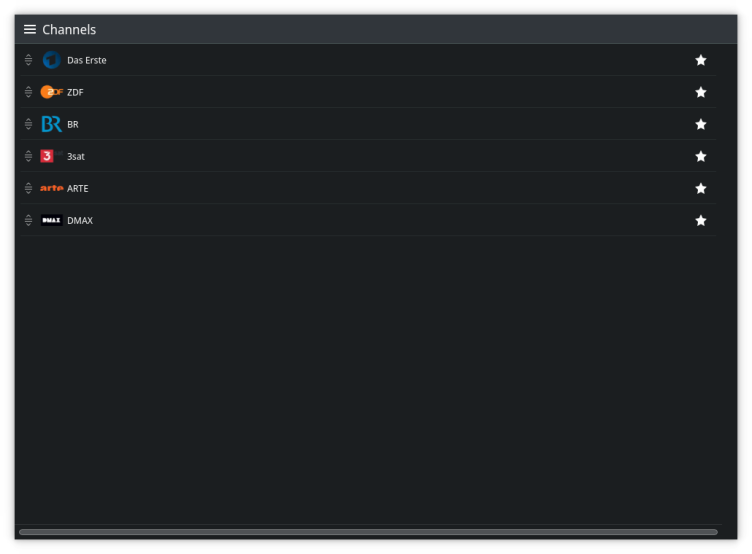Toggle favorite star for Das Erste
752x554 pixels.
click(x=701, y=60)
